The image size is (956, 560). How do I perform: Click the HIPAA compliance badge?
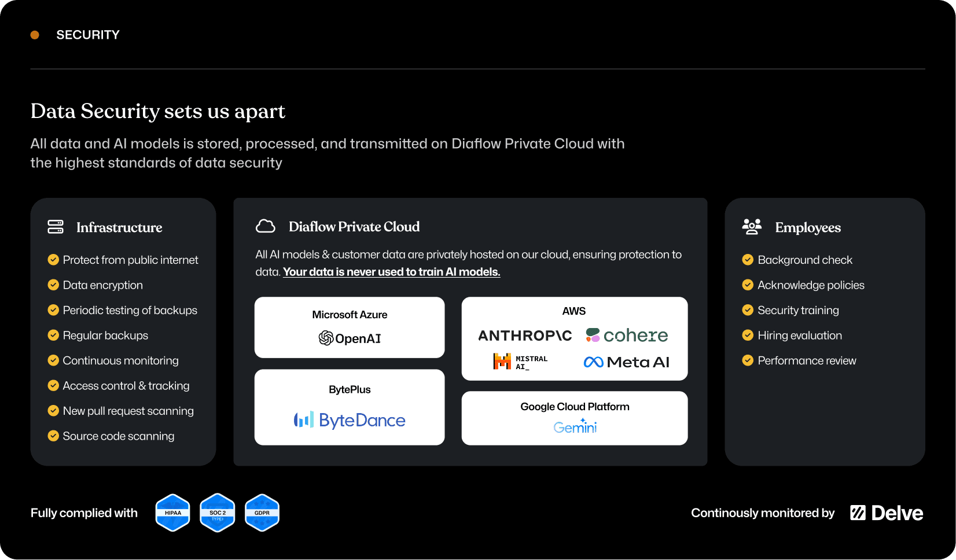coord(172,513)
